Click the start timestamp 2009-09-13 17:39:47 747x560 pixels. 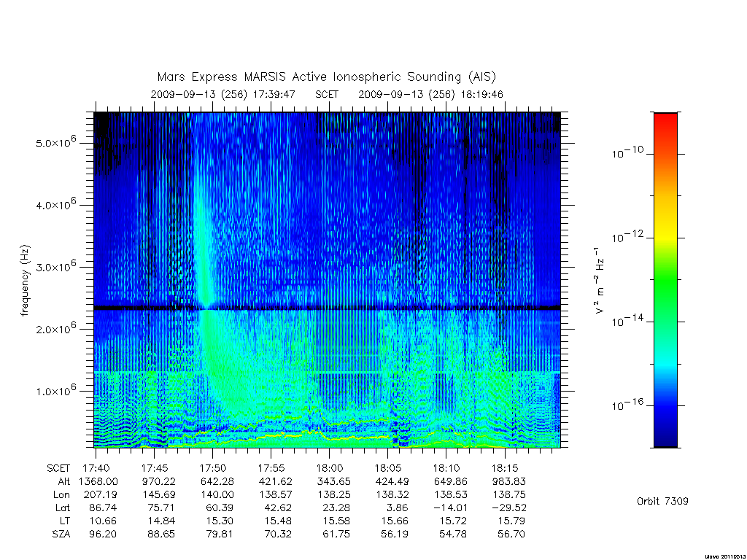[x=223, y=94]
